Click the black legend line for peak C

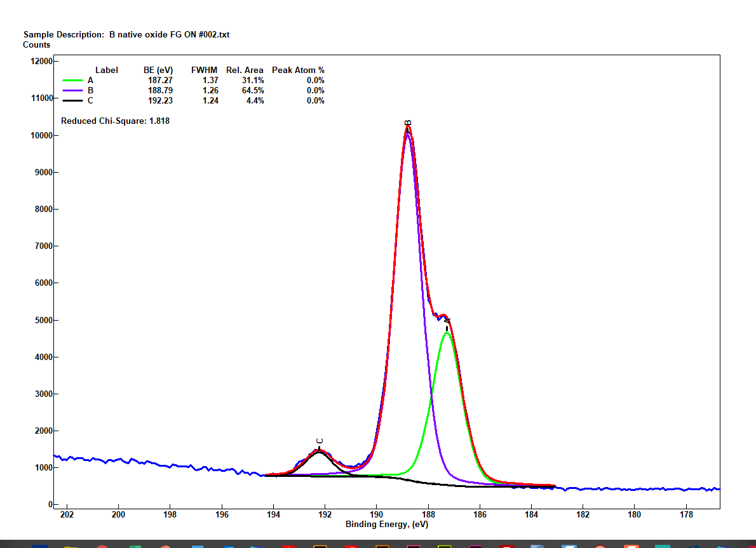click(73, 101)
